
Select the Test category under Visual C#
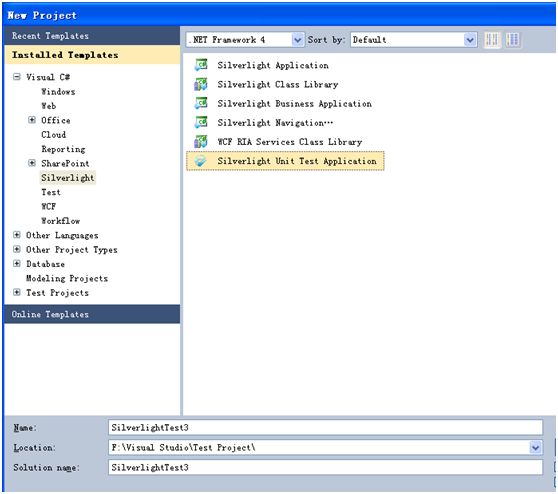click(x=51, y=192)
